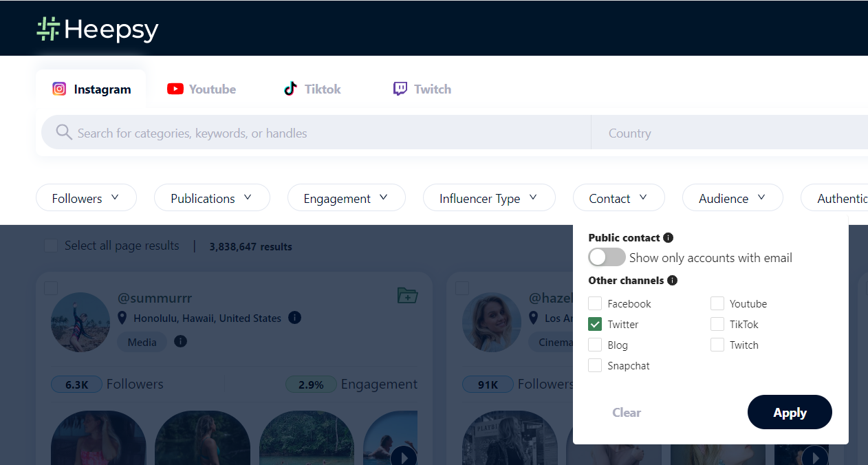
Task: Click the location pin on @hazel card
Action: (x=533, y=318)
